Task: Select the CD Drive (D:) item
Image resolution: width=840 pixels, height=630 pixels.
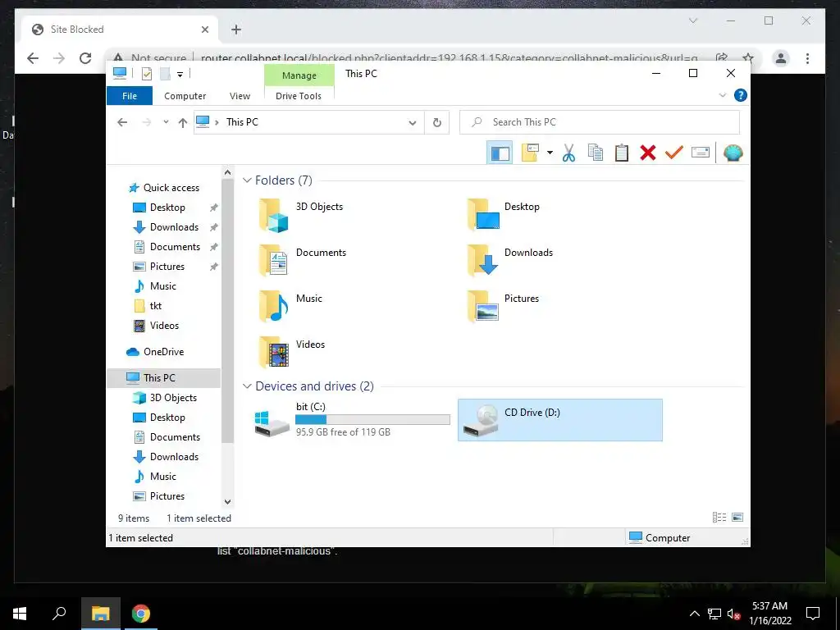Action: coord(559,420)
